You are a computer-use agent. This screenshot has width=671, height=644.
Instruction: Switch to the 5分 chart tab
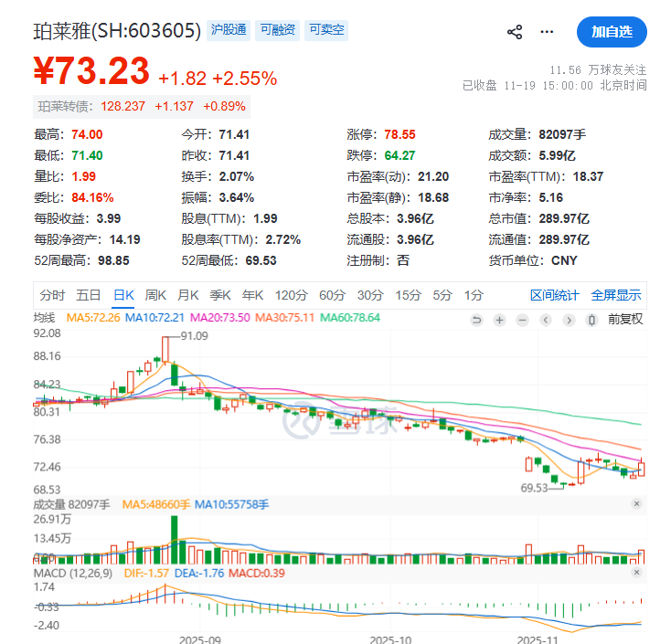pos(442,295)
